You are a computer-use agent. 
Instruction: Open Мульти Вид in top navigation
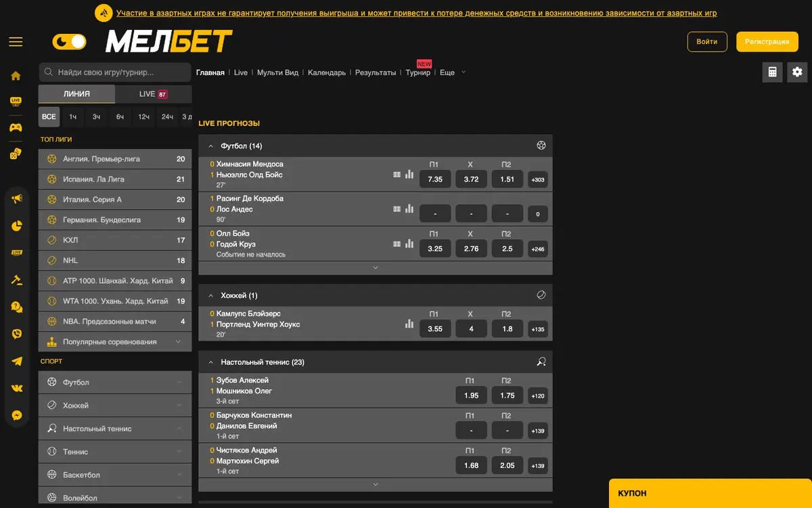(277, 72)
